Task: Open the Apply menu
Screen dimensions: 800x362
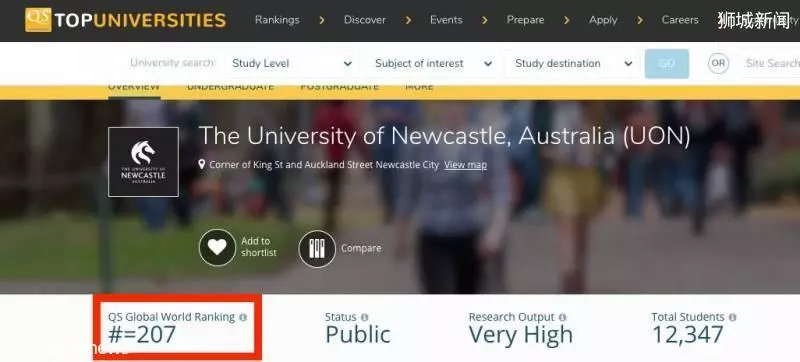Action: point(603,20)
